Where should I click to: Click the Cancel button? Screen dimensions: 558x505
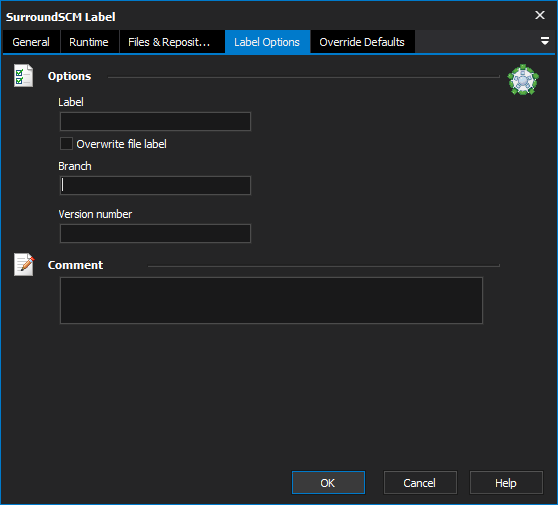point(420,483)
